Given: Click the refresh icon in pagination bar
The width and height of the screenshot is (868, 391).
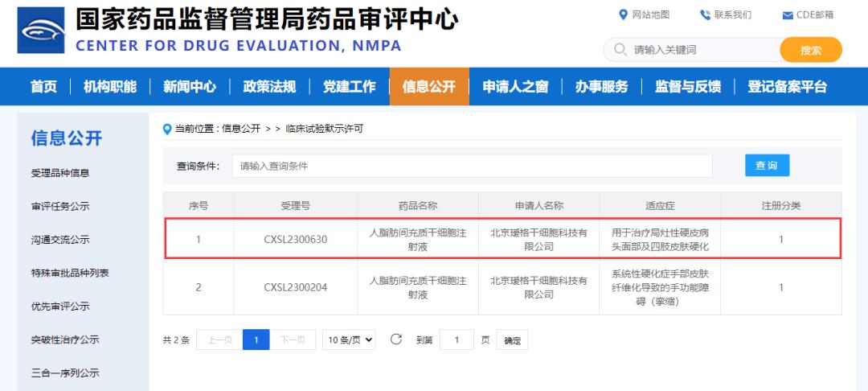Looking at the screenshot, I should pyautogui.click(x=395, y=339).
